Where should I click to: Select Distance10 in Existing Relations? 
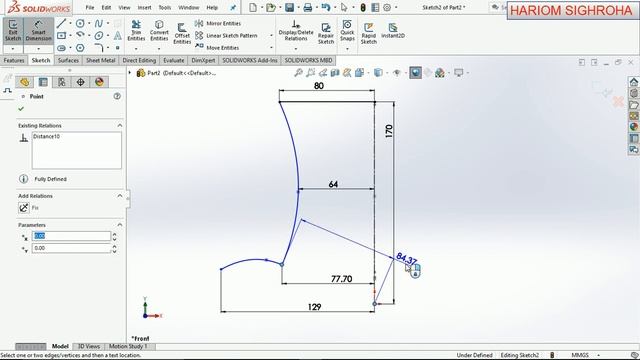tap(47, 136)
